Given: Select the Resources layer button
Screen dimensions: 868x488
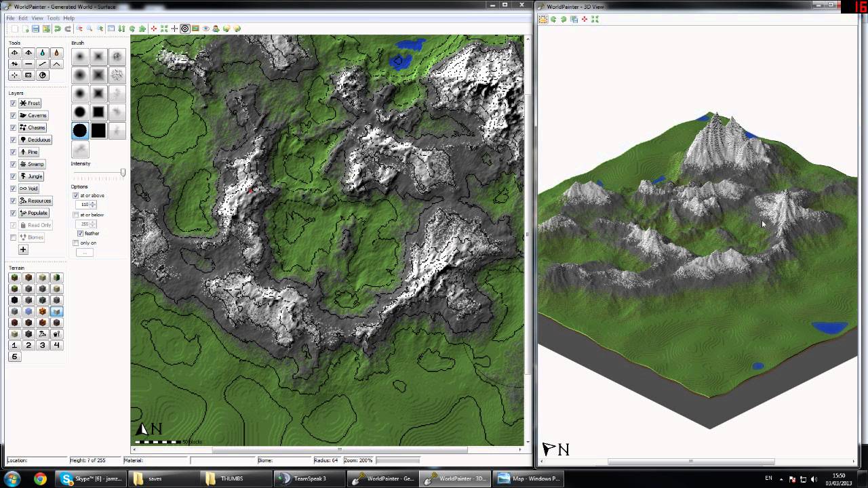Looking at the screenshot, I should click(x=35, y=201).
